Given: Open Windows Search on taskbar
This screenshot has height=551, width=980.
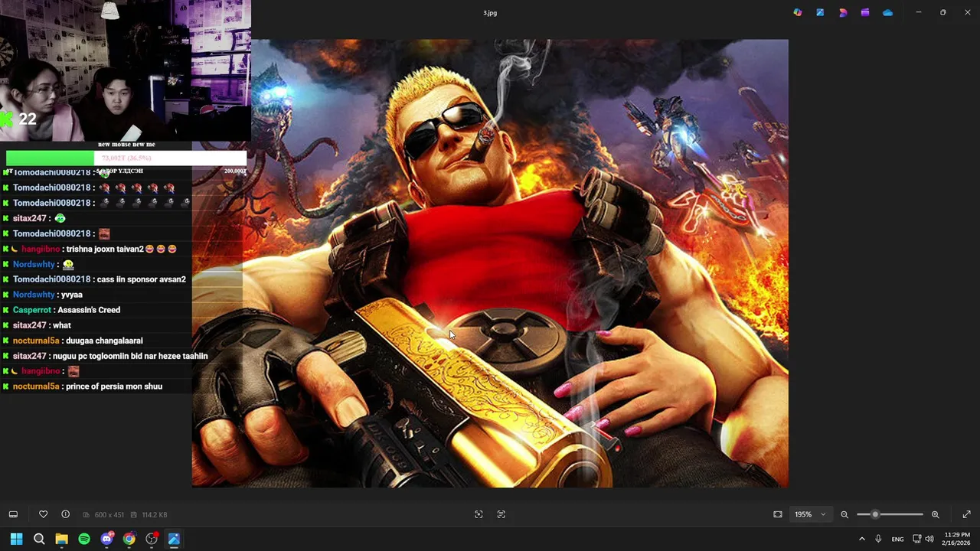Looking at the screenshot, I should point(39,539).
